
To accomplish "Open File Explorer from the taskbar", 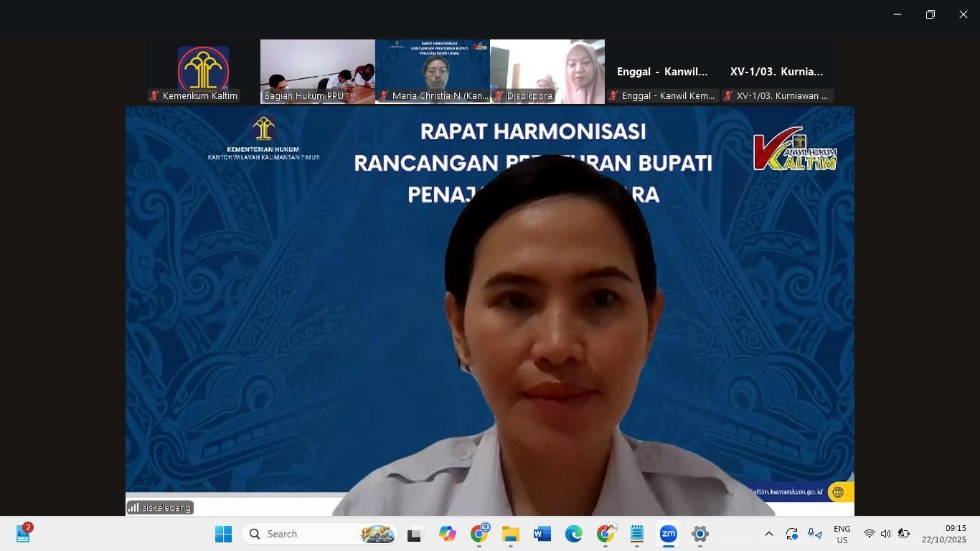I will pos(510,534).
